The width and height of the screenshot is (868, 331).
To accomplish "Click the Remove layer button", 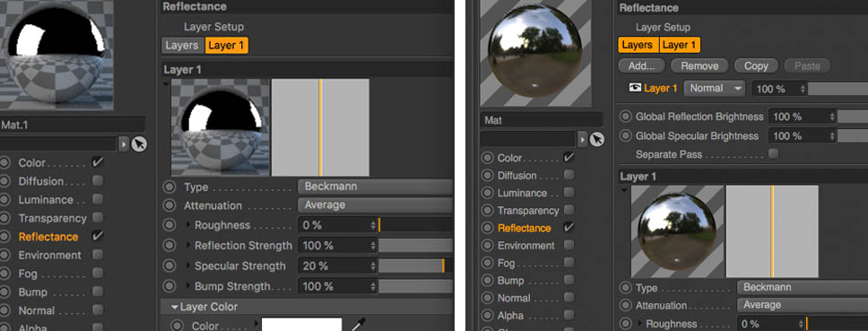I will (x=699, y=65).
